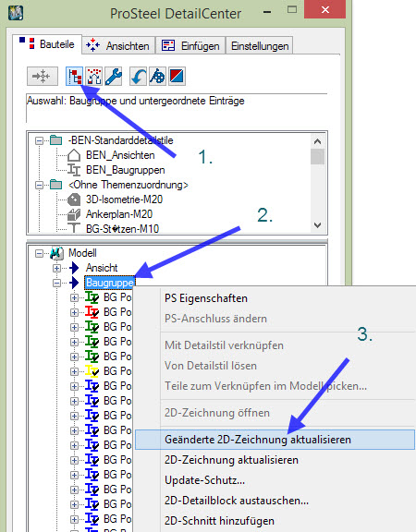Select the Ansicht tree node
This screenshot has height=532, width=416.
[102, 268]
